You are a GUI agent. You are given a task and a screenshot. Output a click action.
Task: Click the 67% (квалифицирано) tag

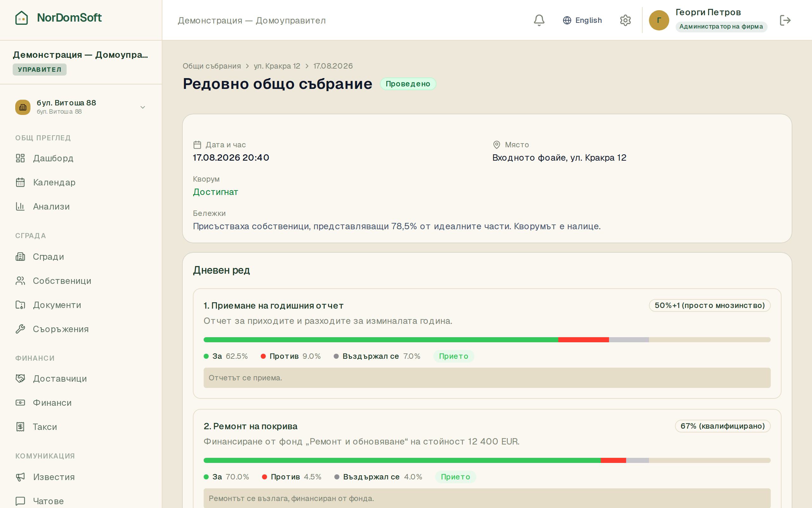click(723, 426)
